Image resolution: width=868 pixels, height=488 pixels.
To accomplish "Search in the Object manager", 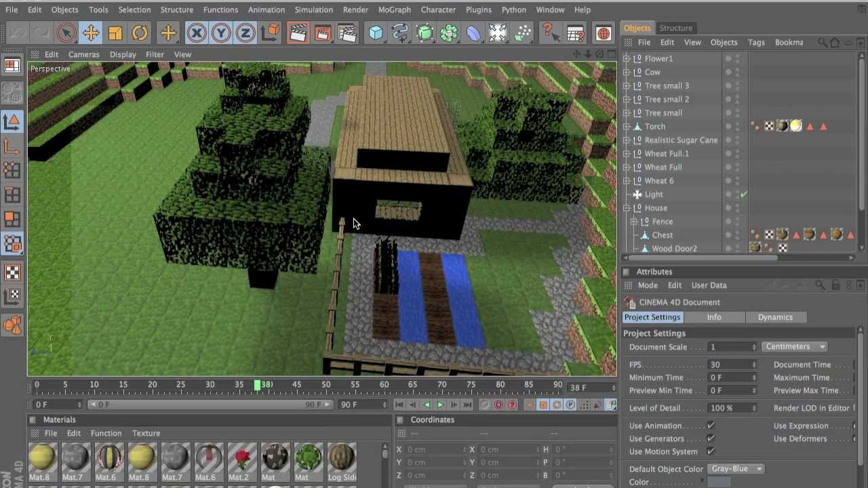I will tap(822, 43).
